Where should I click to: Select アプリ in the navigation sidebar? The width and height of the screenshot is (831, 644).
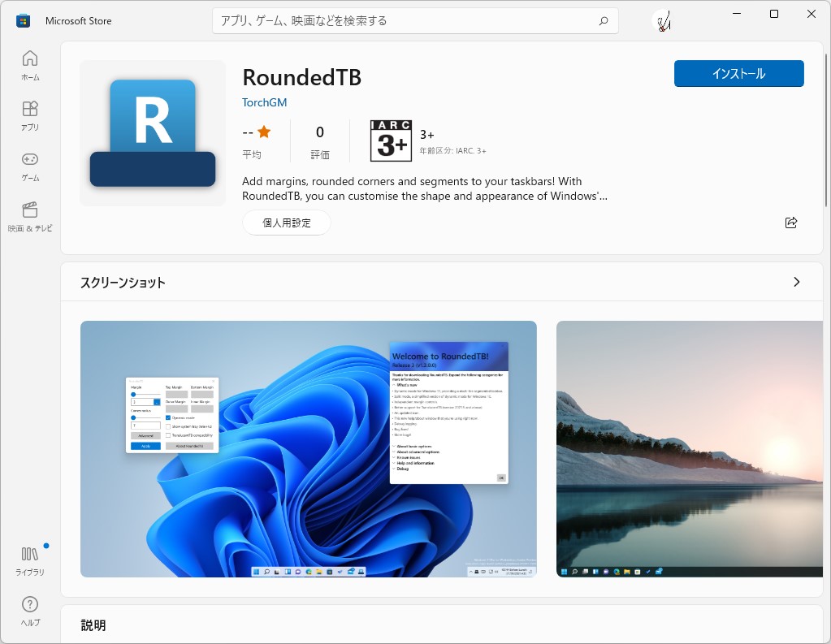29,114
